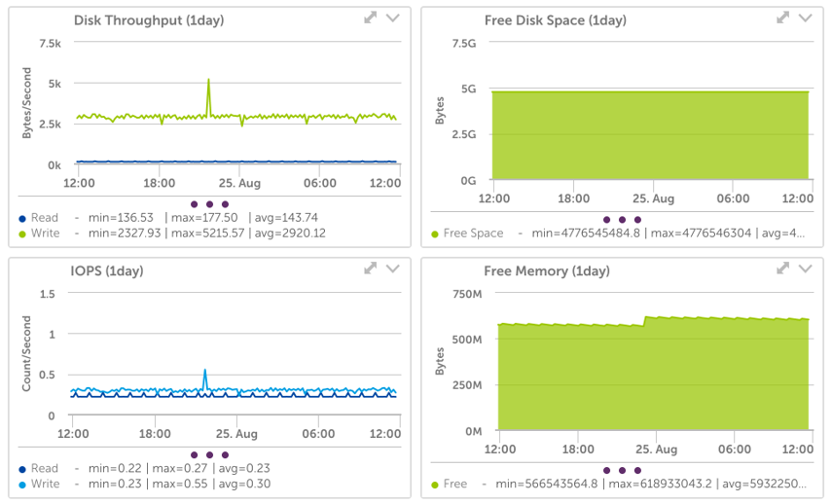
Task: Click the 25. Aug label on Disk Throughput axis
Action: point(239,184)
